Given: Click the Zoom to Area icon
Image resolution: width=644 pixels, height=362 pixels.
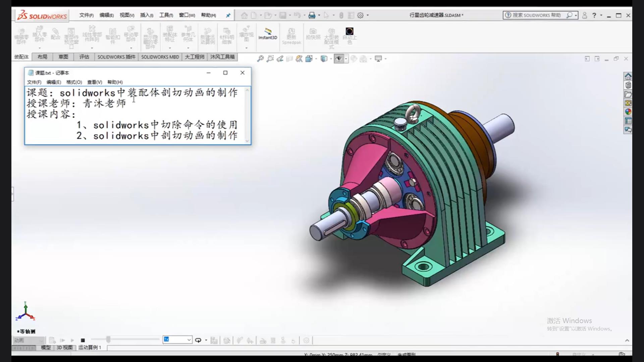Looking at the screenshot, I should coord(270,59).
